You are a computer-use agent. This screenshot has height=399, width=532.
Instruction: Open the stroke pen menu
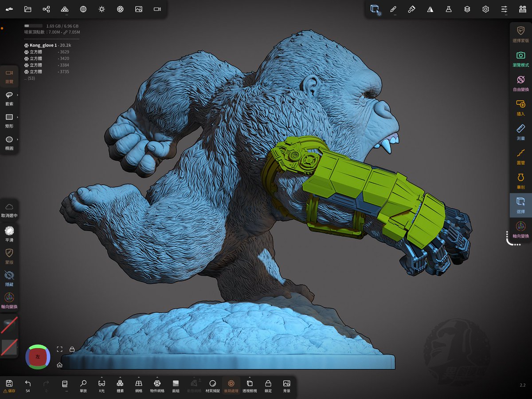pos(393,9)
